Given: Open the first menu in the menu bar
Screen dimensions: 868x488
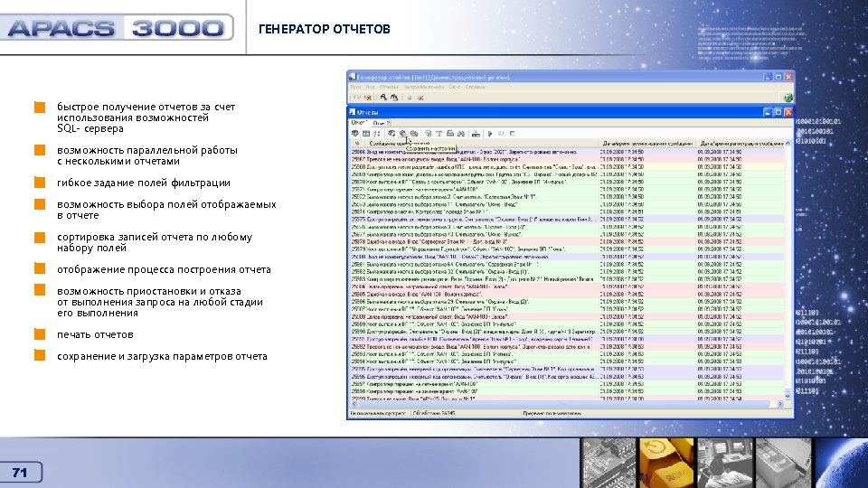Looking at the screenshot, I should (356, 87).
